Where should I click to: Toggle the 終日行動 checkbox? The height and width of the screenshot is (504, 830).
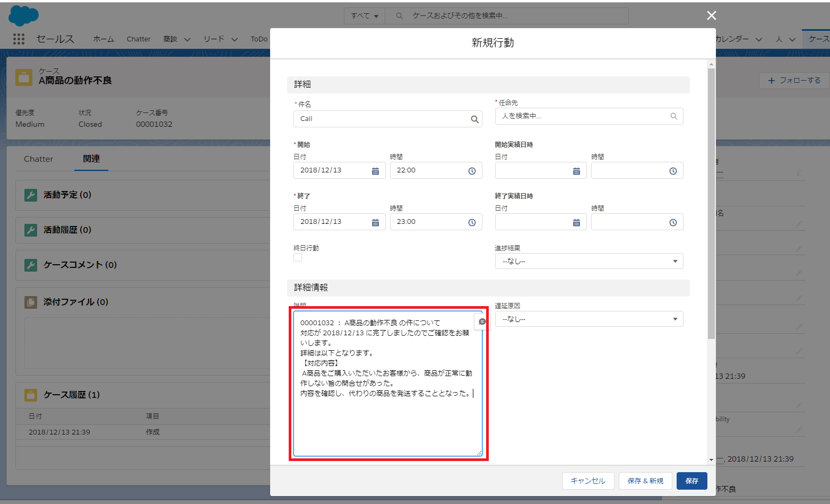298,257
